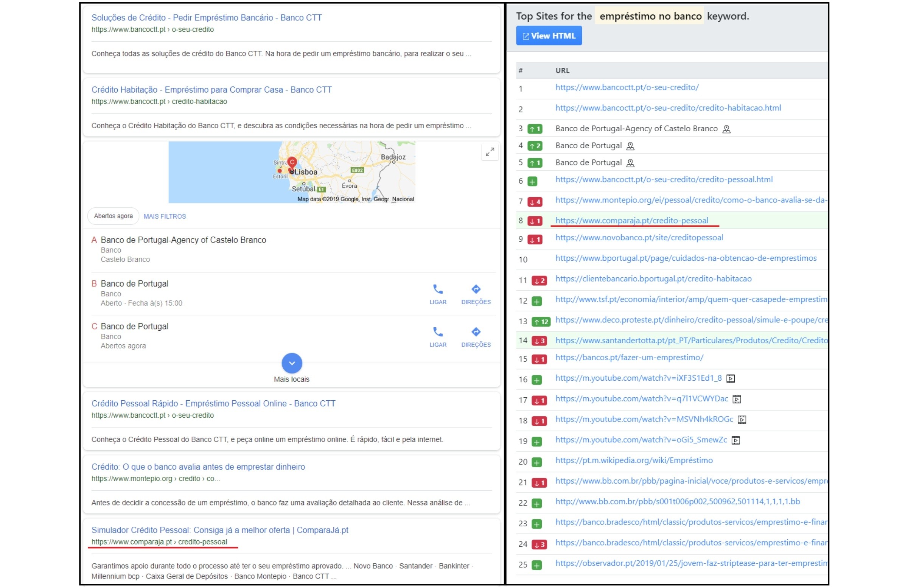Open the rank 10 bportugal.pt cuidados URL
This screenshot has width=908, height=588.
point(686,258)
